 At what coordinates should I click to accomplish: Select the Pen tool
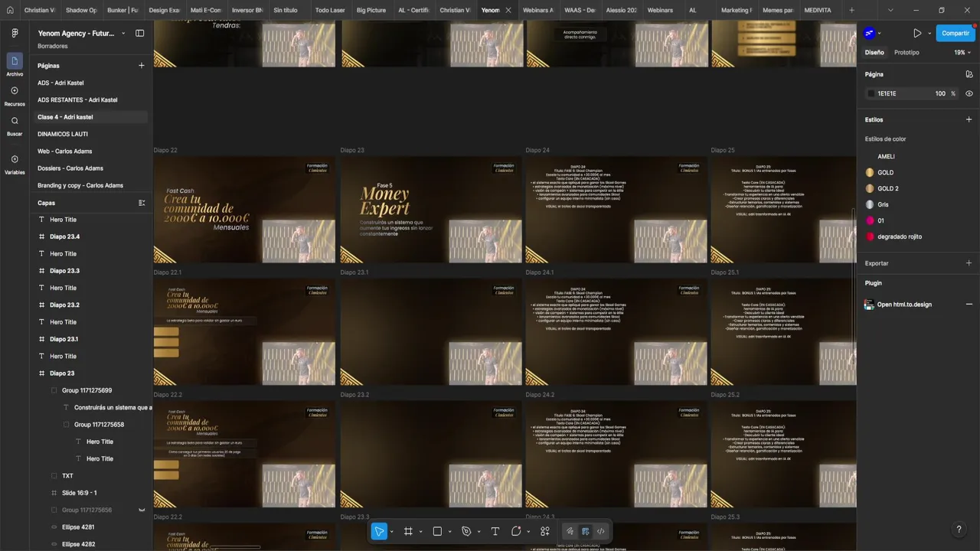(x=466, y=531)
